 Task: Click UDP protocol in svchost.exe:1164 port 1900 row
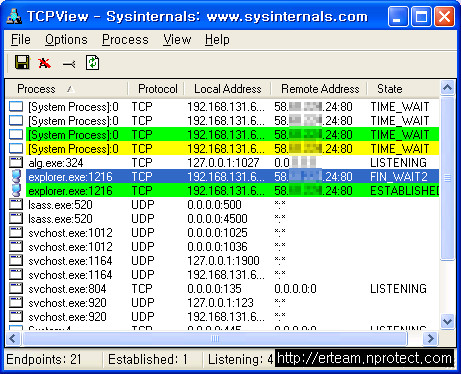pos(143,261)
